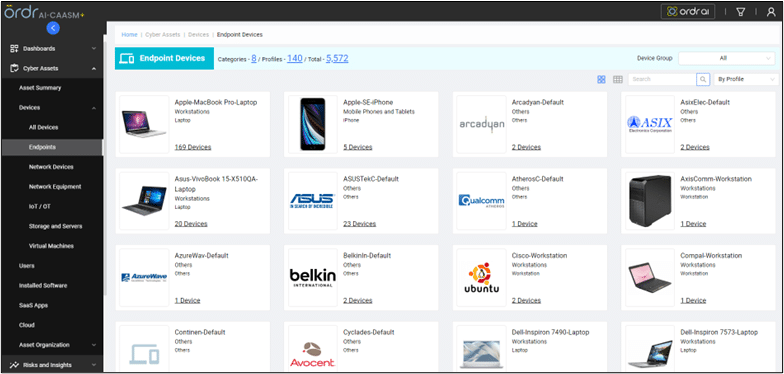Open Network Devices in sidebar
Image resolution: width=784 pixels, height=374 pixels.
click(51, 167)
